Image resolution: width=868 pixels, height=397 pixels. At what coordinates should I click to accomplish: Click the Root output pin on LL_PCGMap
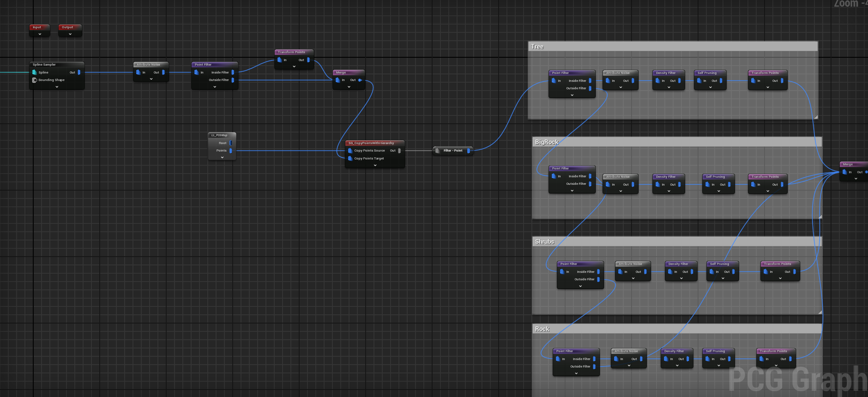[x=231, y=143]
